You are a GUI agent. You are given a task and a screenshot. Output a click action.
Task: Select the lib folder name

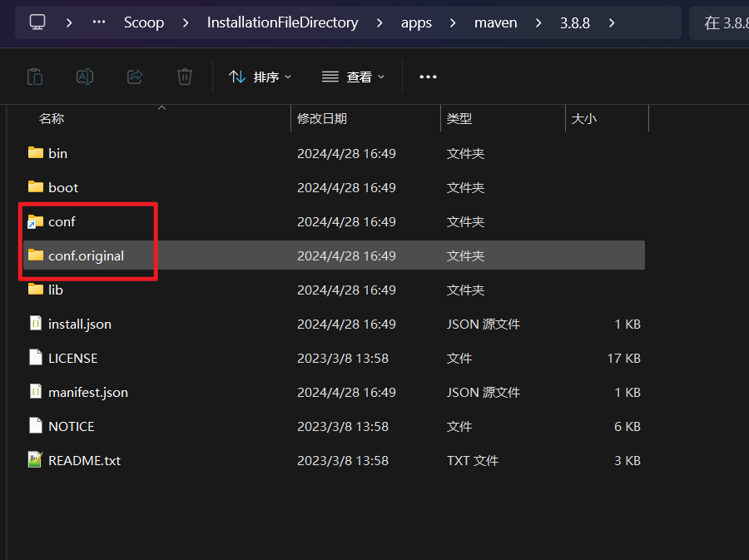pyautogui.click(x=56, y=290)
